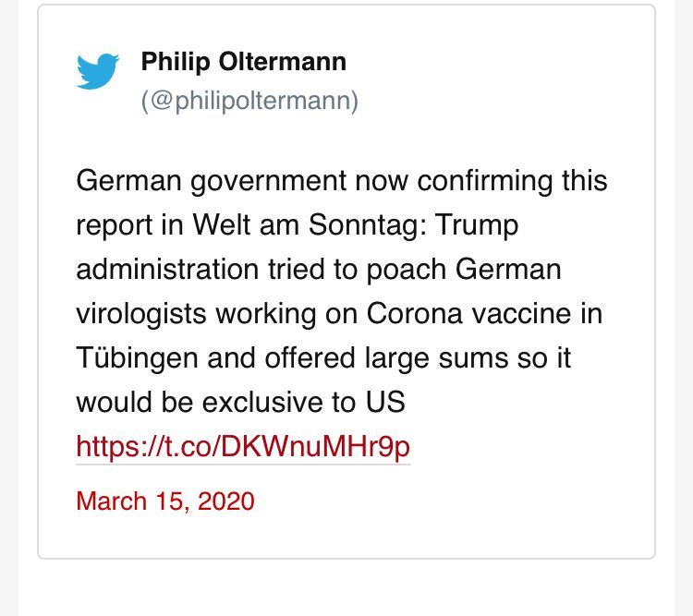Click the "report in" words in the tweet

(130, 224)
